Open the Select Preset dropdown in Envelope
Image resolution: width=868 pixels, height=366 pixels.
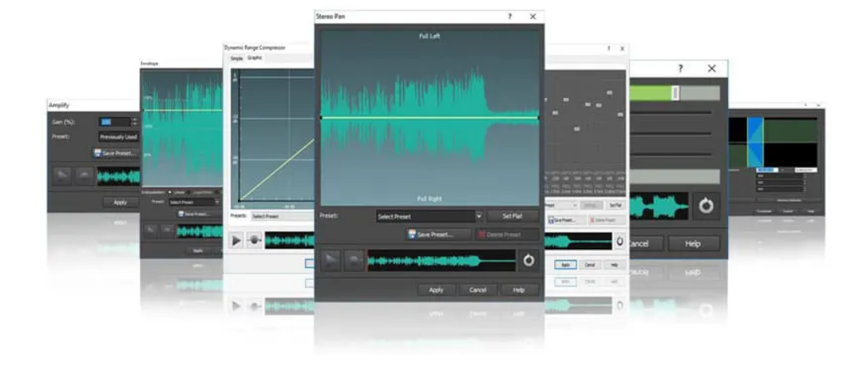tap(194, 202)
